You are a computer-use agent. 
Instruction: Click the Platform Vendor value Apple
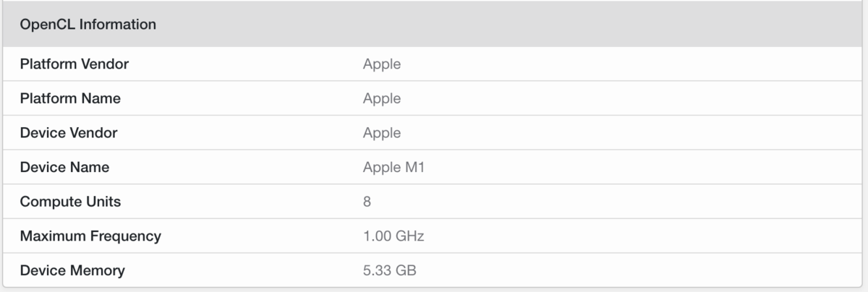point(382,65)
